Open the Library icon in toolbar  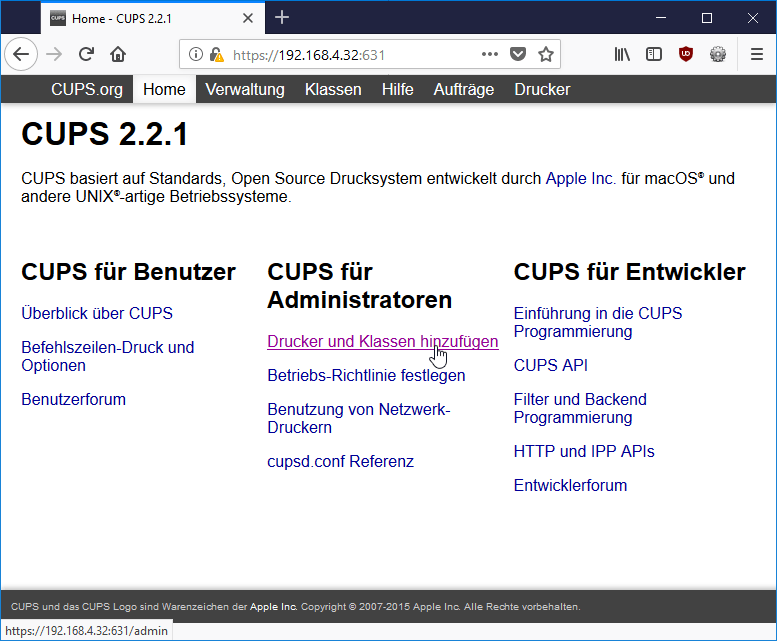click(622, 54)
